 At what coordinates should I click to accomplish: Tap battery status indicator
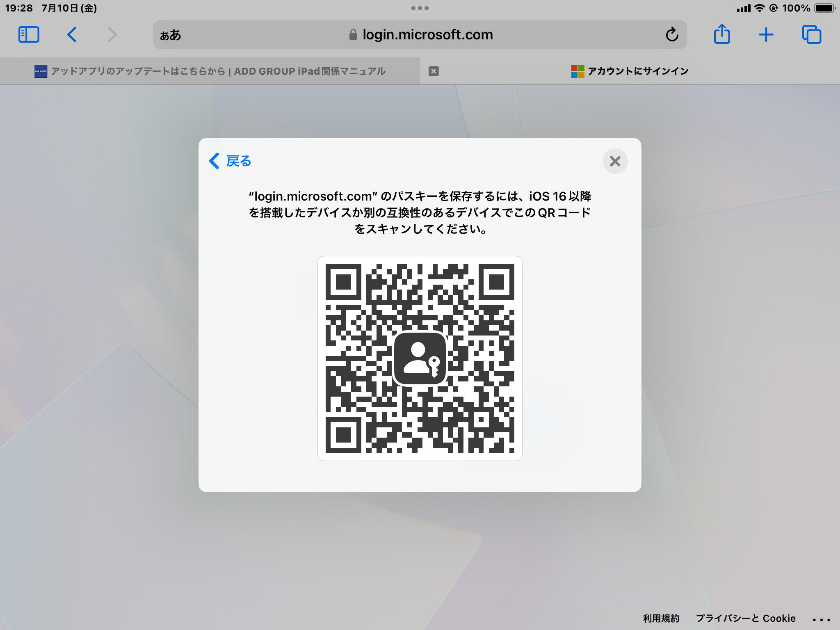[x=825, y=8]
